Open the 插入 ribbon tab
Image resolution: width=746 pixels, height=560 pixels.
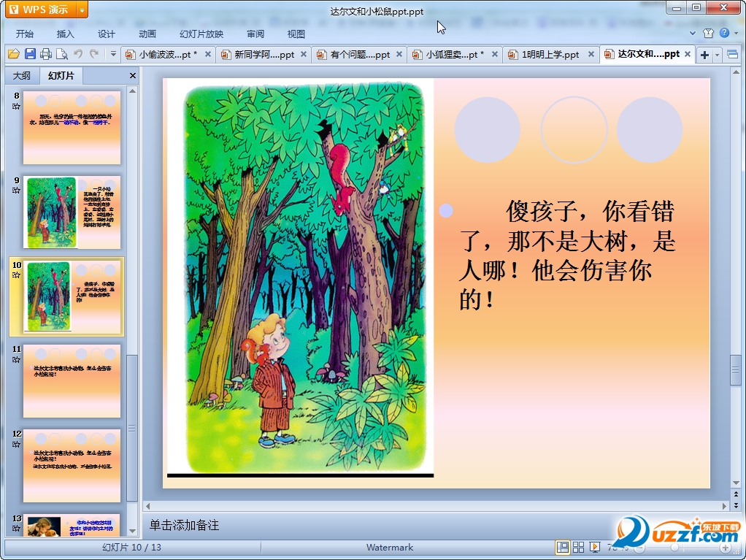tap(65, 34)
